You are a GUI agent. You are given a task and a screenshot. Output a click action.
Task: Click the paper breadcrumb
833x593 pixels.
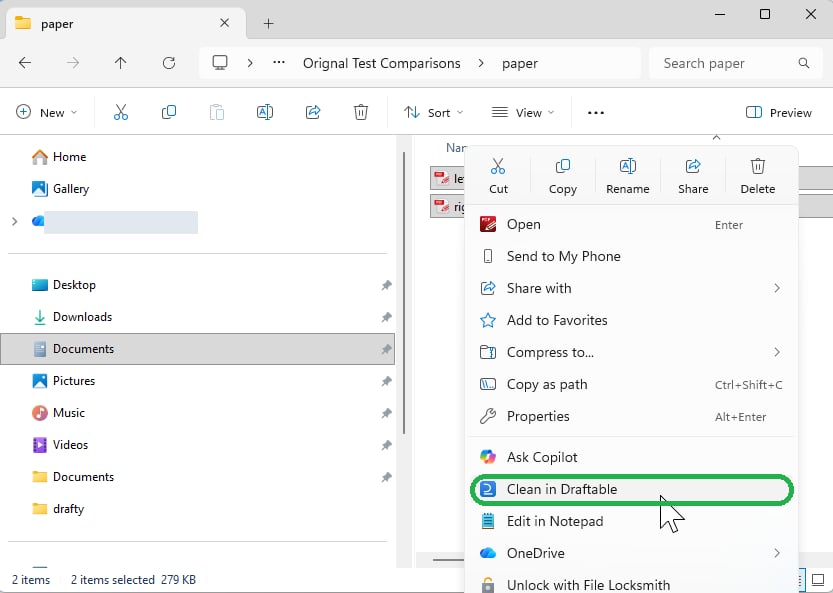click(520, 63)
